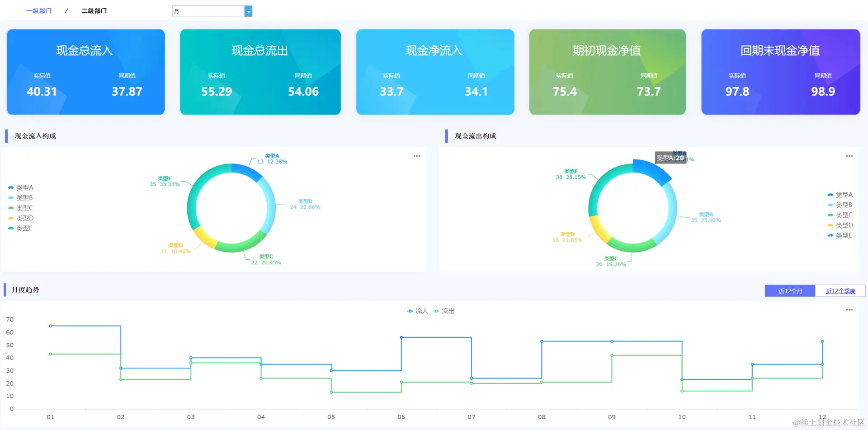Open more options menu on 月度趋势 chart
The width and height of the screenshot is (868, 430).
coord(849,310)
